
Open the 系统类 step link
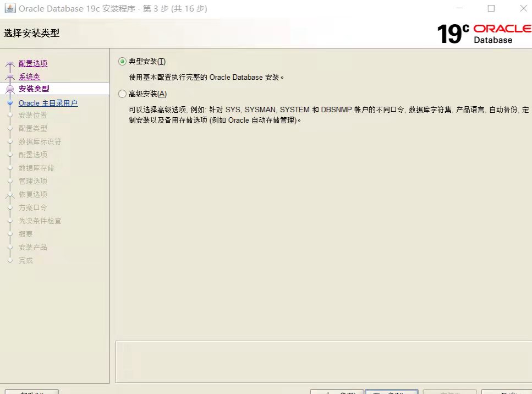coord(29,76)
